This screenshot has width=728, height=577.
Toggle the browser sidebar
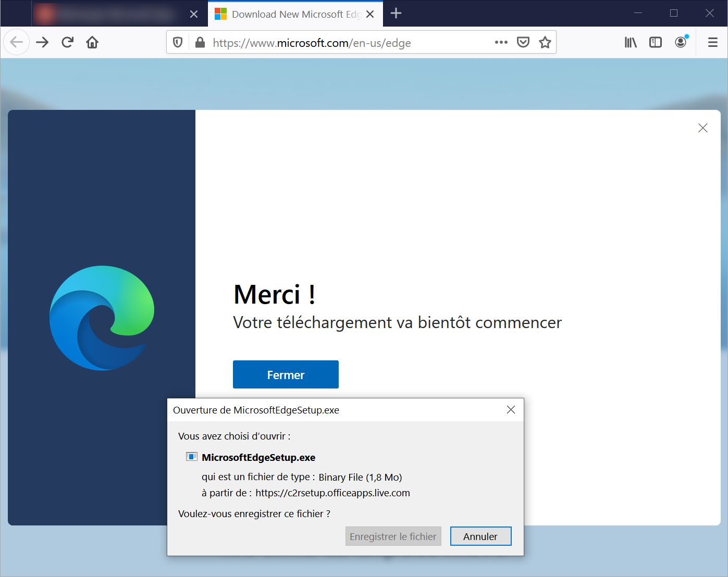[655, 42]
